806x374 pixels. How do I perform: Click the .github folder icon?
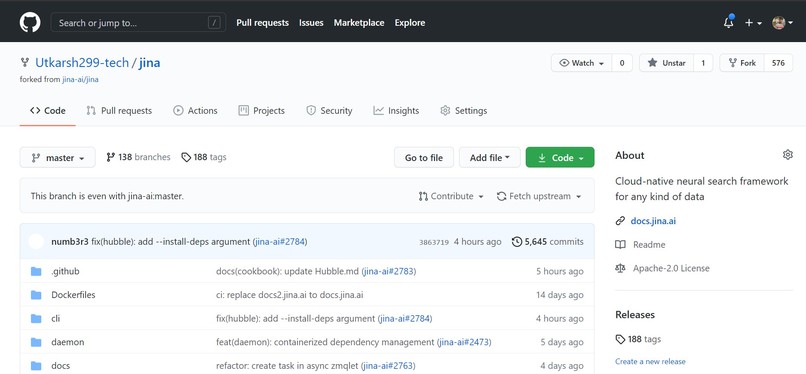tap(36, 271)
